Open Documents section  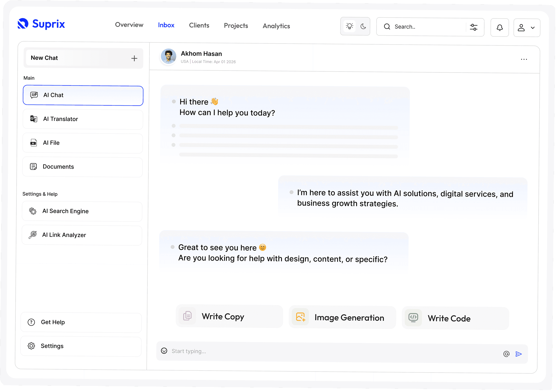tap(82, 167)
